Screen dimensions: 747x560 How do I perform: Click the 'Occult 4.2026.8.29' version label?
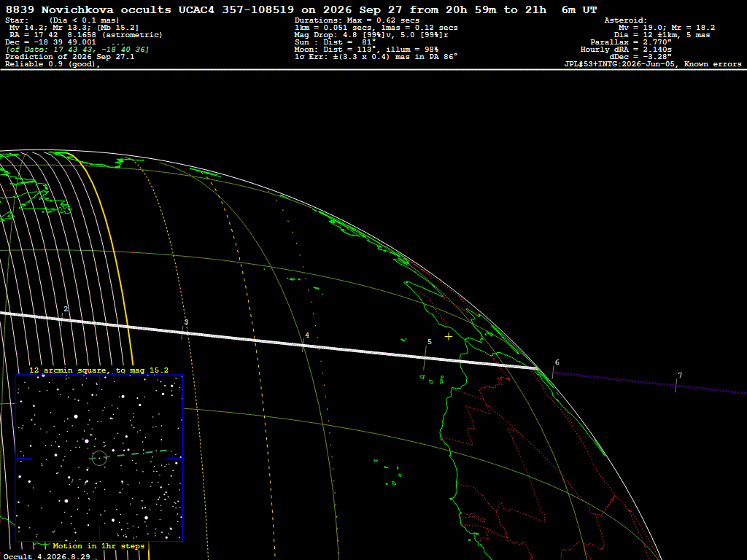pyautogui.click(x=47, y=556)
